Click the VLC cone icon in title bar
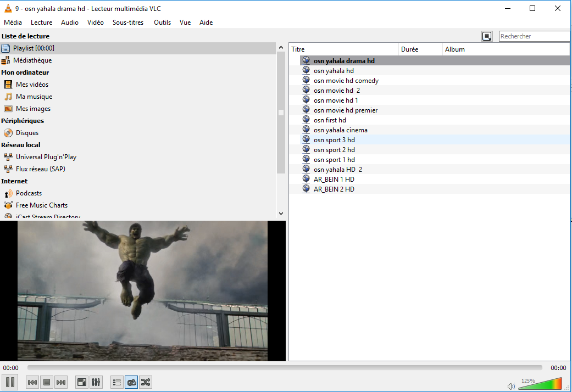The height and width of the screenshot is (392, 572). (8, 8)
